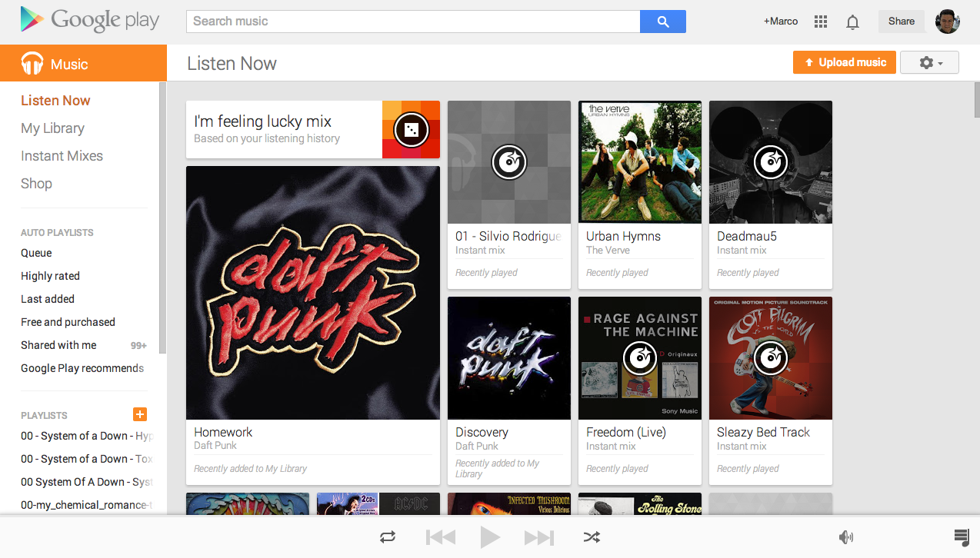Open the Highly rated playlist
Viewport: 980px width, 558px height.
[50, 276]
